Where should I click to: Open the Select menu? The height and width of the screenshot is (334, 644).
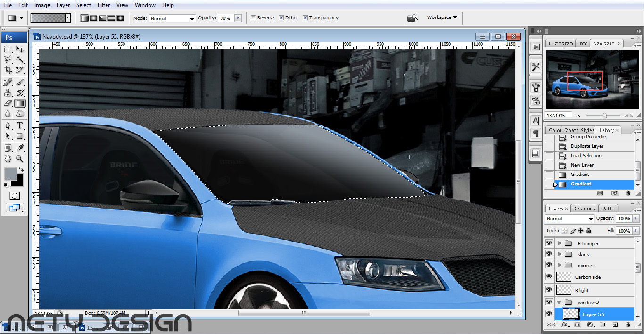[x=84, y=5]
